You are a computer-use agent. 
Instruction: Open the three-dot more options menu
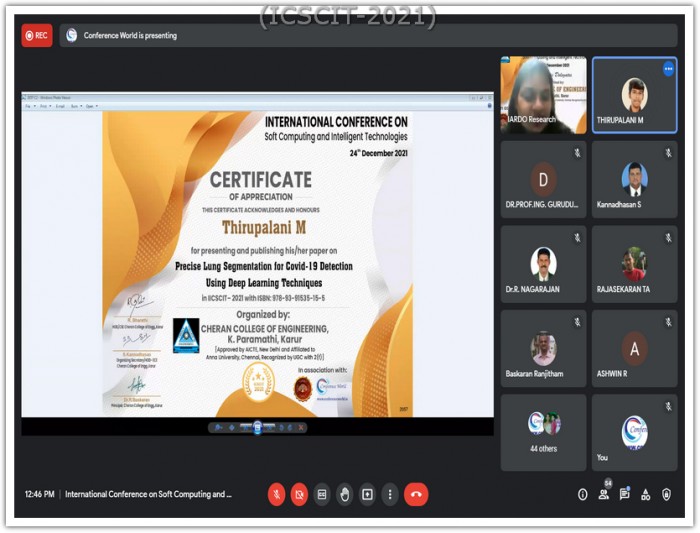coord(390,494)
